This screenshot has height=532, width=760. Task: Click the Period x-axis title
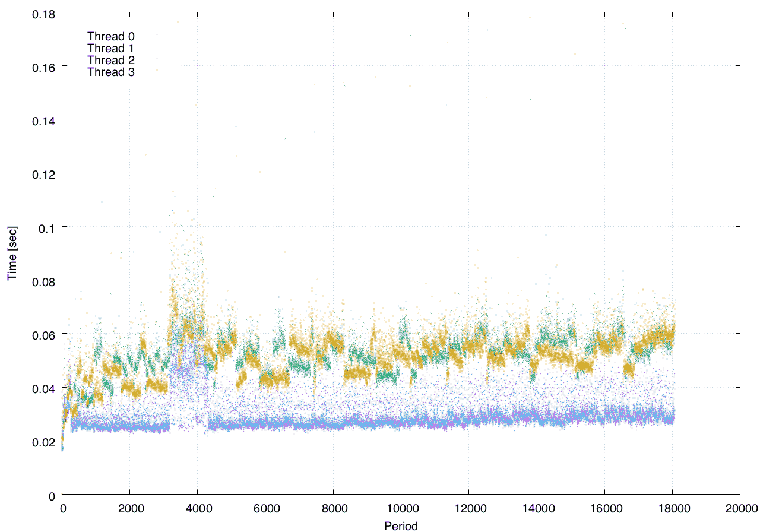coord(401,525)
